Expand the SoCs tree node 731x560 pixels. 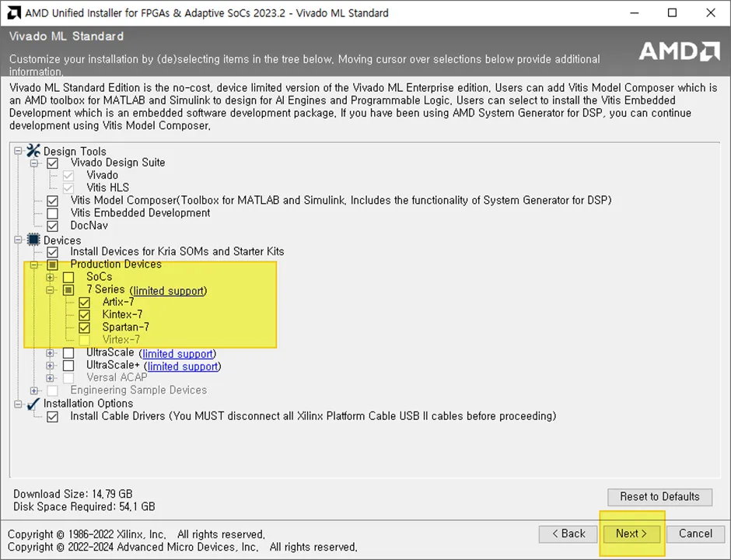click(x=50, y=278)
